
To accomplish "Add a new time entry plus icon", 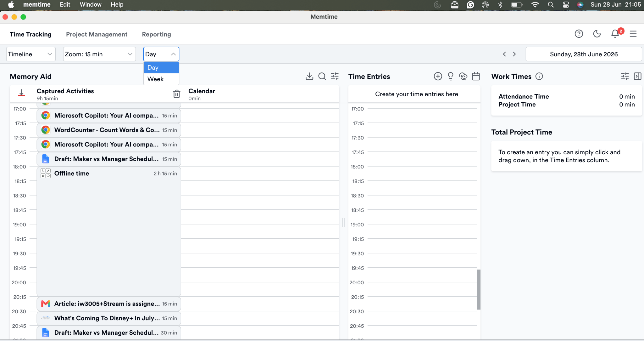I will coord(438,76).
